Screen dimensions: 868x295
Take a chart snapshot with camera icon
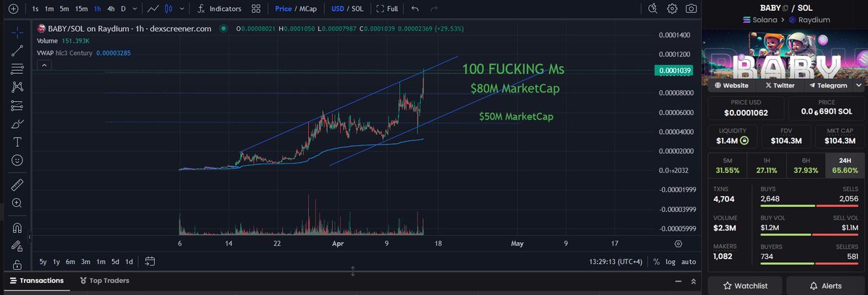click(x=692, y=9)
